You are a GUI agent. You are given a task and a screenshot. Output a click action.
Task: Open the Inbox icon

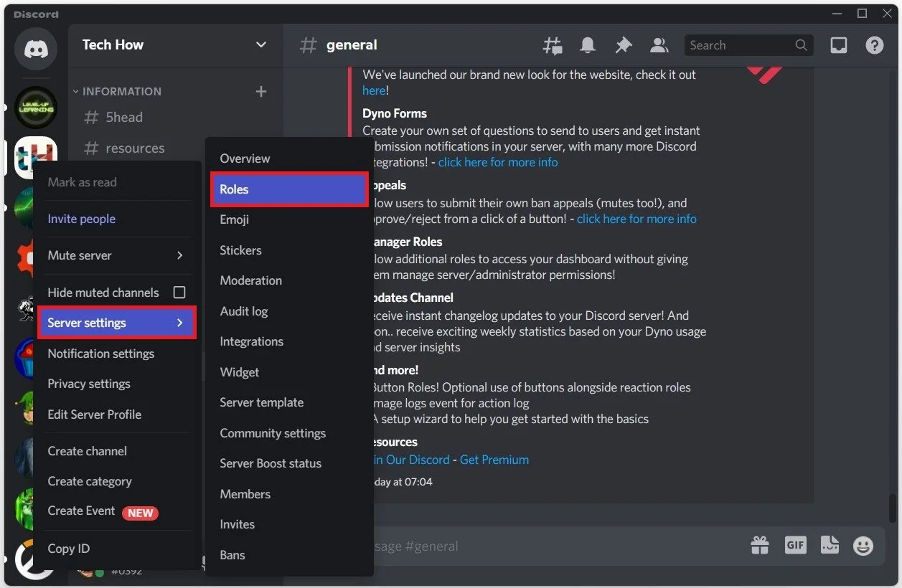point(839,45)
